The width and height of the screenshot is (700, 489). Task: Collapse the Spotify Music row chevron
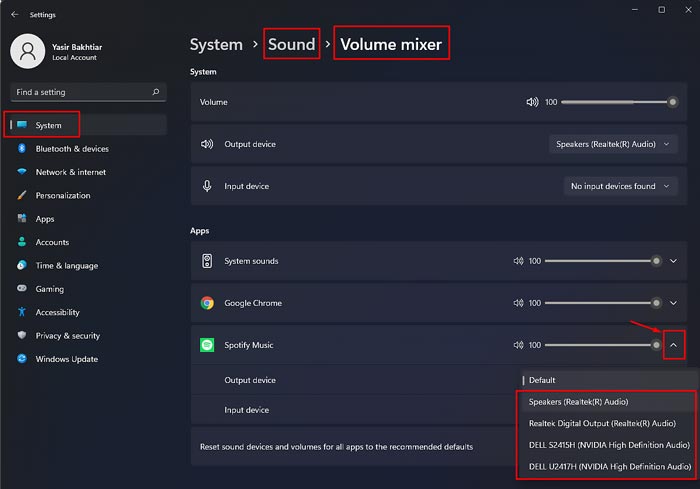[x=673, y=345]
